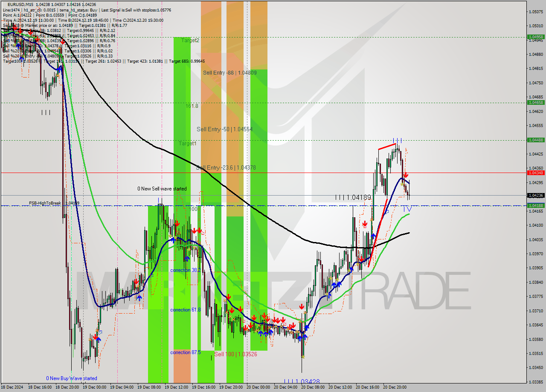Click the '20 Dec 00:00' time axis label

[258, 387]
